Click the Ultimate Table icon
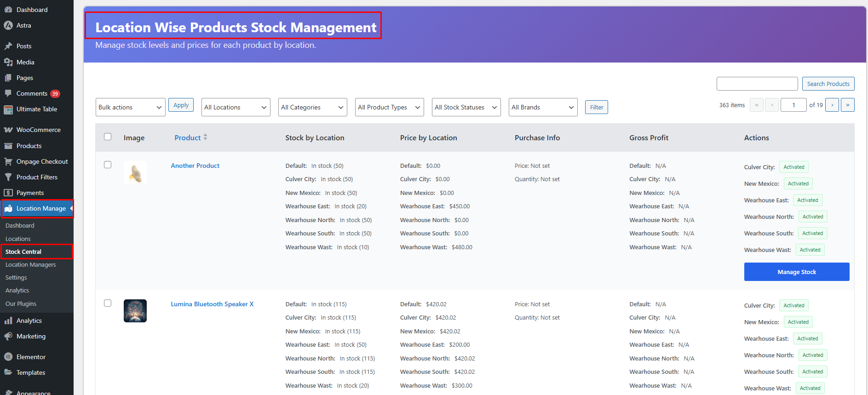 [x=8, y=109]
